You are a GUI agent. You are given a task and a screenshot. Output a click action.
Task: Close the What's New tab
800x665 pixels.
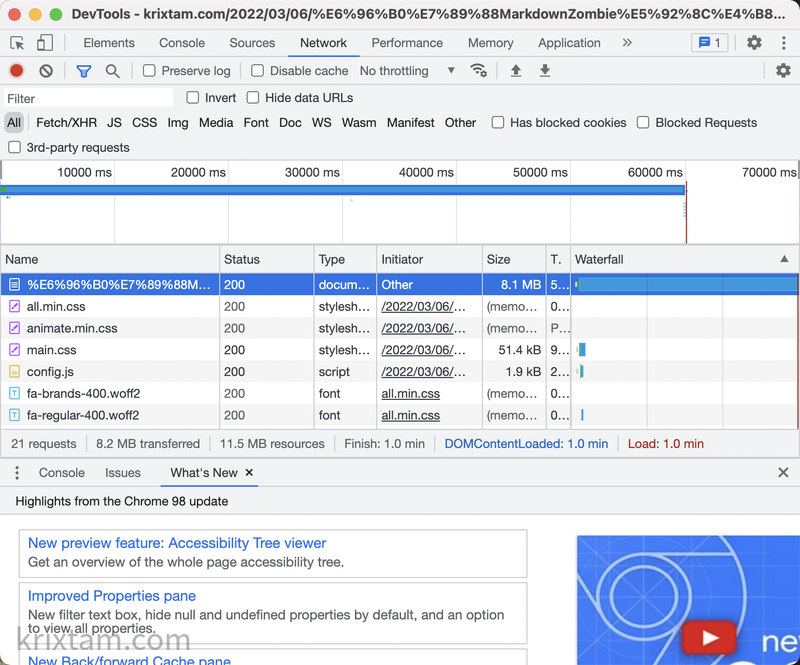click(249, 472)
